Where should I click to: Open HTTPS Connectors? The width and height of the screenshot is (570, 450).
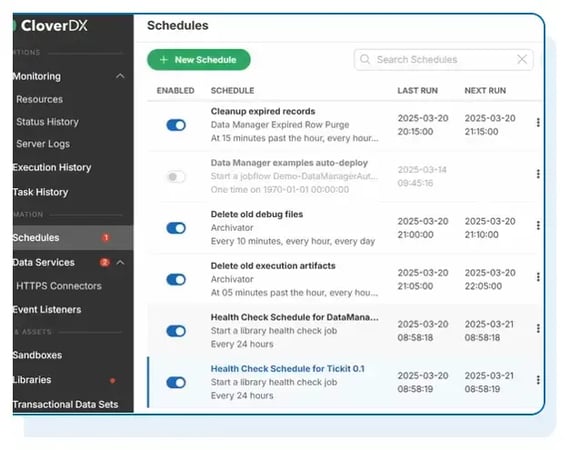click(x=59, y=286)
